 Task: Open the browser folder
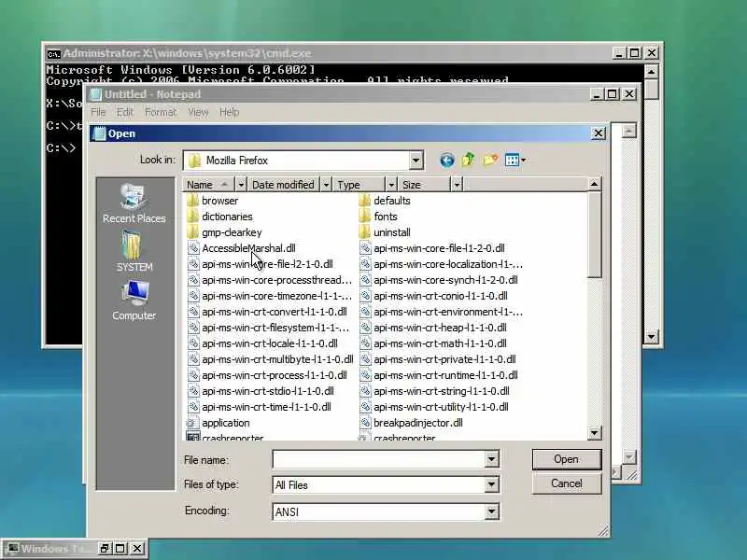(213, 201)
